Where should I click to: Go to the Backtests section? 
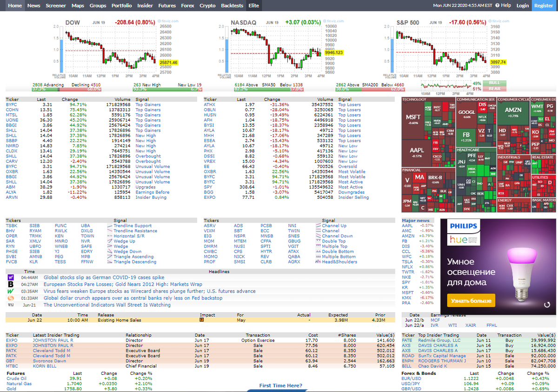click(232, 6)
